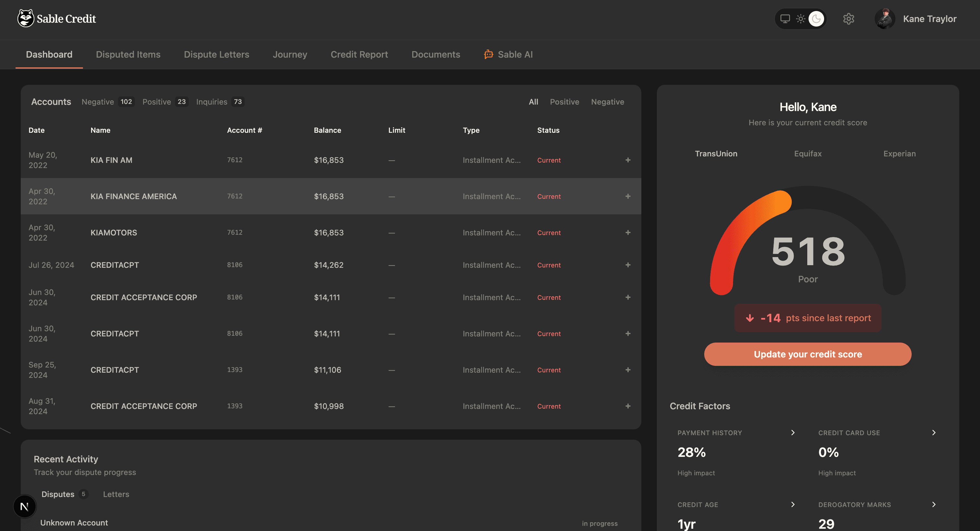Switch to the Credit Report tab
Screen dimensions: 980x531
coord(359,54)
